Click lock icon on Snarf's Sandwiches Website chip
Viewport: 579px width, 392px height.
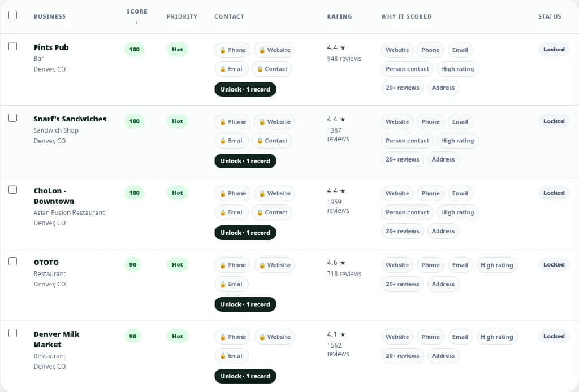tap(262, 121)
